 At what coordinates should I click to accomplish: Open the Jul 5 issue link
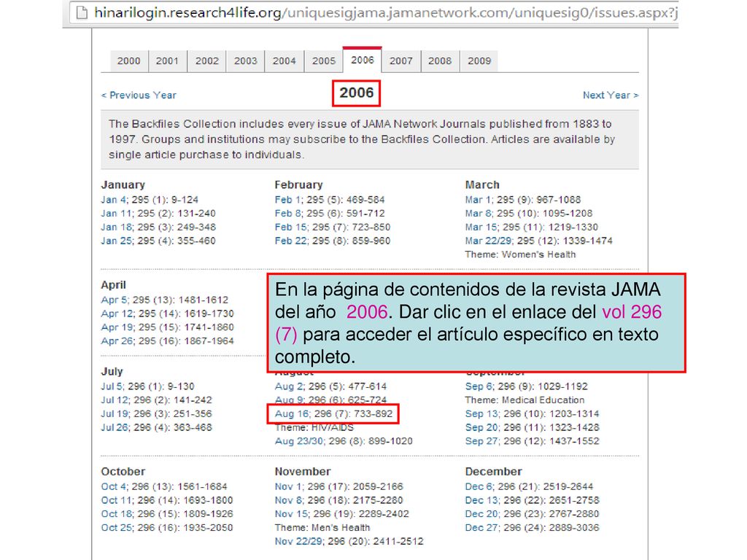[x=112, y=386]
